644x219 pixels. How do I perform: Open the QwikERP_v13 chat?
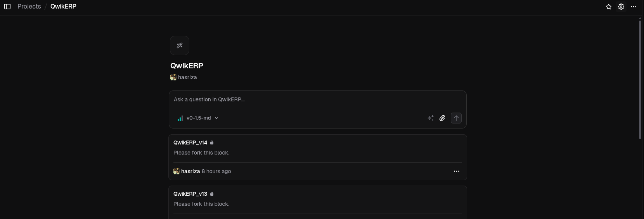190,194
